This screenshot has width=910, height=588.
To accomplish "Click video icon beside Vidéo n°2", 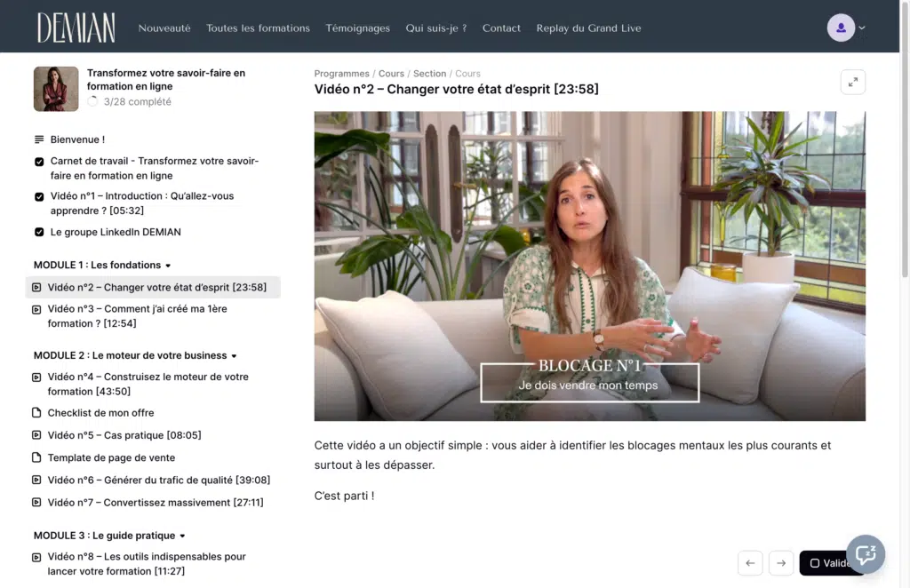I will 36,287.
